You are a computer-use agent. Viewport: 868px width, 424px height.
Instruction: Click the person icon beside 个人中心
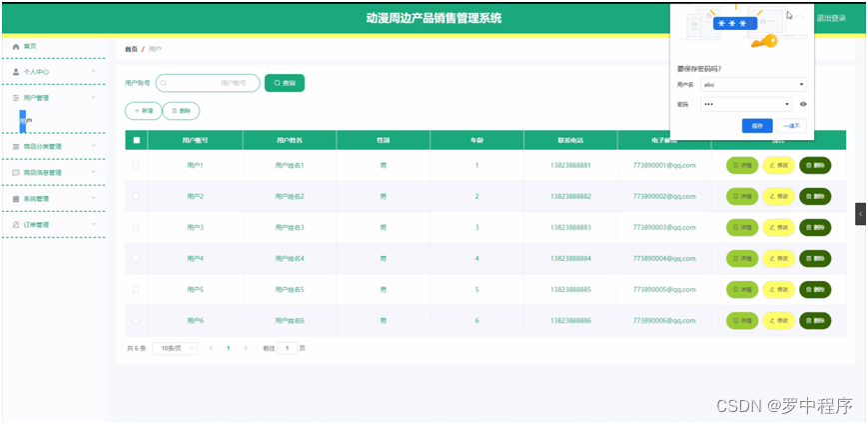[16, 71]
